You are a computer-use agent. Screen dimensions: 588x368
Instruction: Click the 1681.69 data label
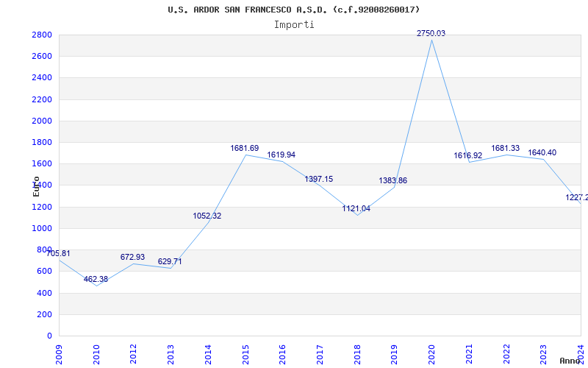[x=245, y=149]
